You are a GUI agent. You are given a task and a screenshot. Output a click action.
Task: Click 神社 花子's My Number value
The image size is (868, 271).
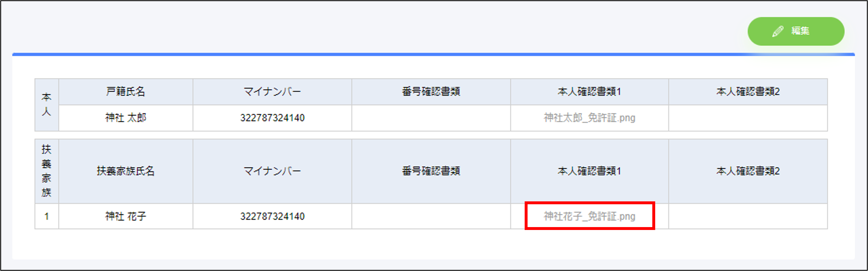pyautogui.click(x=272, y=216)
